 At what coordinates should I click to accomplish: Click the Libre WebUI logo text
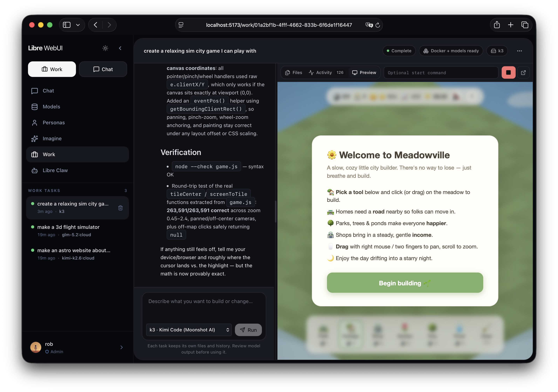pos(45,48)
